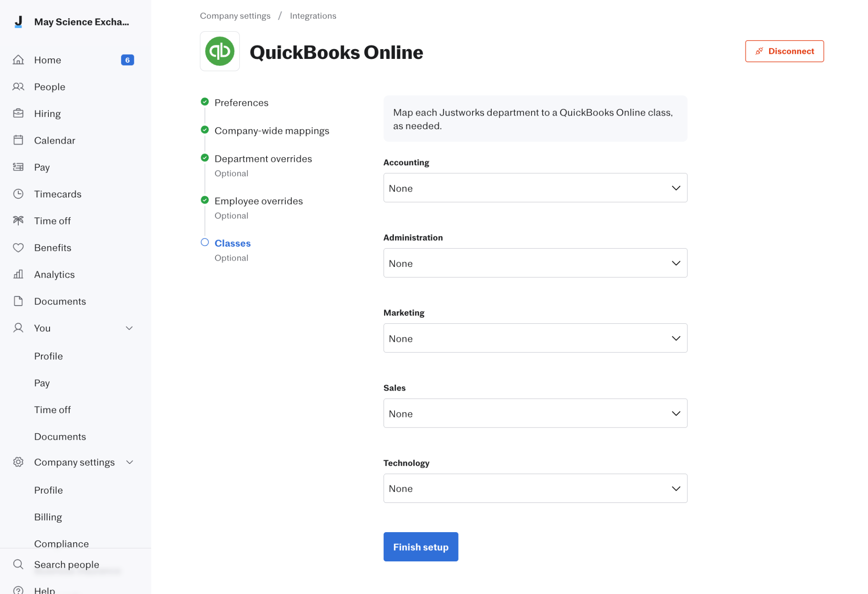Click the QuickBooks Online logo
The image size is (868, 594).
[x=220, y=51]
